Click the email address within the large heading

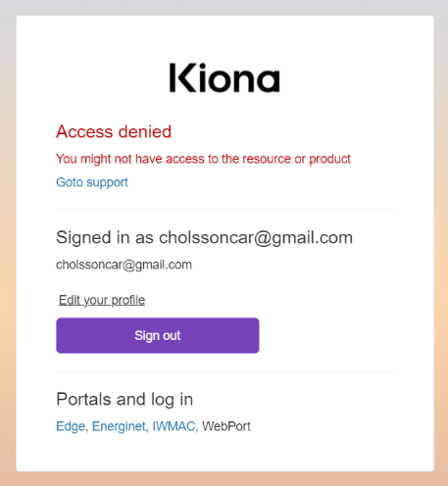click(x=256, y=237)
